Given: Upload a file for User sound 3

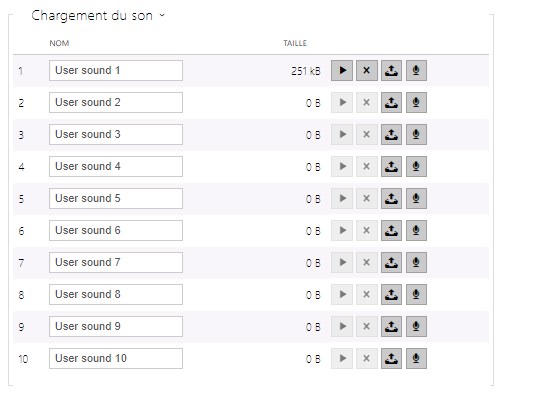Looking at the screenshot, I should 391,135.
